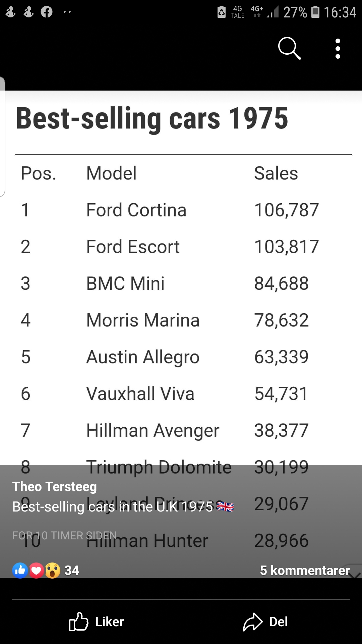Screen dimensions: 362x644
Task: Like the photo with Liker button
Action: (x=97, y=622)
